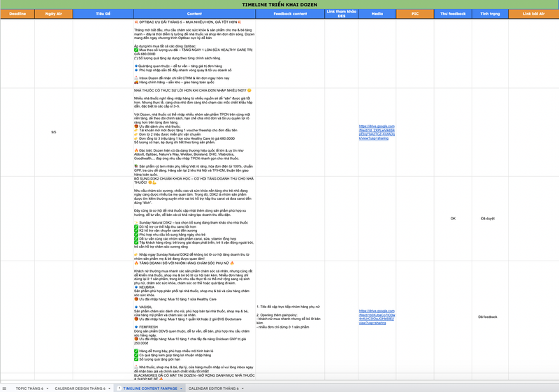Click the Link bài Air column header
The width and height of the screenshot is (559, 392).
tap(534, 13)
